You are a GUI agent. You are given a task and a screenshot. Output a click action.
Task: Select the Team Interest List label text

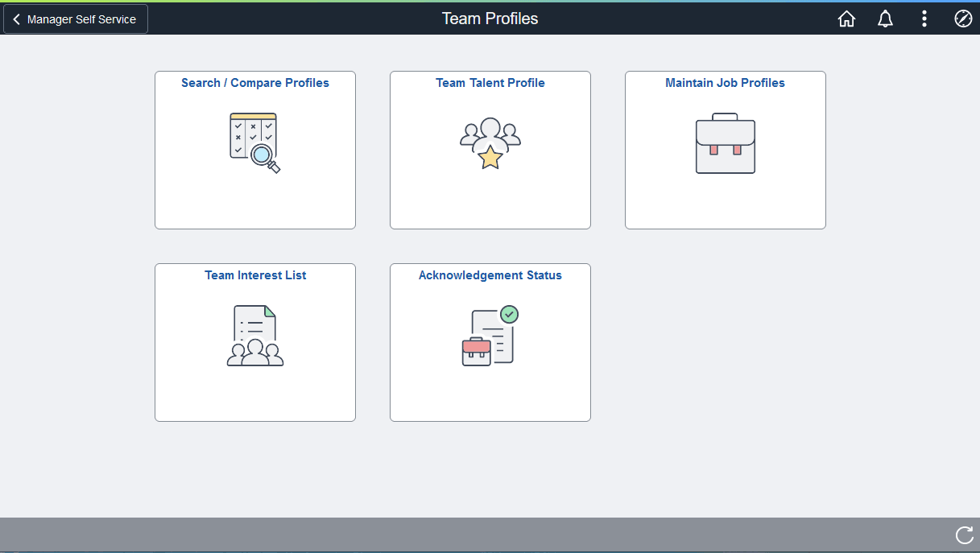tap(255, 275)
